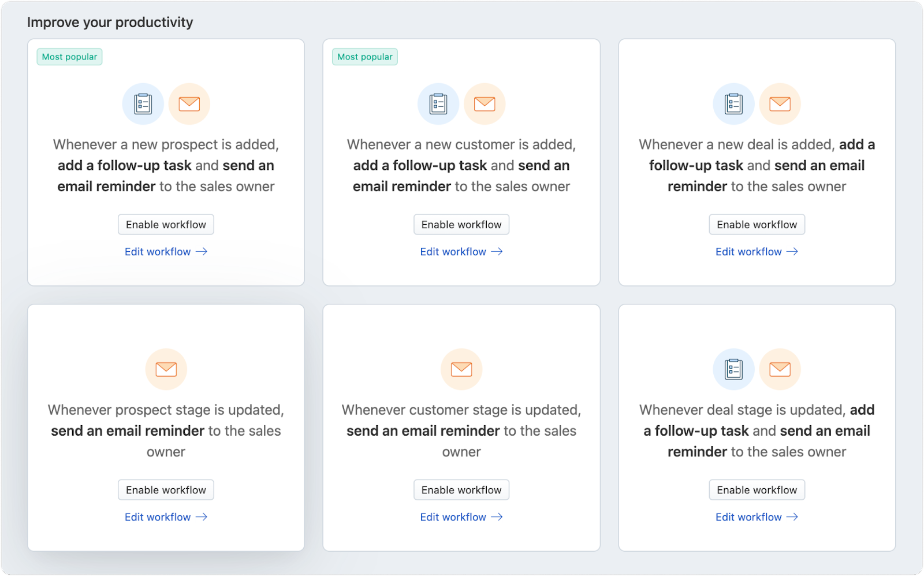
Task: Edit workflow for new prospect added
Action: click(x=166, y=251)
